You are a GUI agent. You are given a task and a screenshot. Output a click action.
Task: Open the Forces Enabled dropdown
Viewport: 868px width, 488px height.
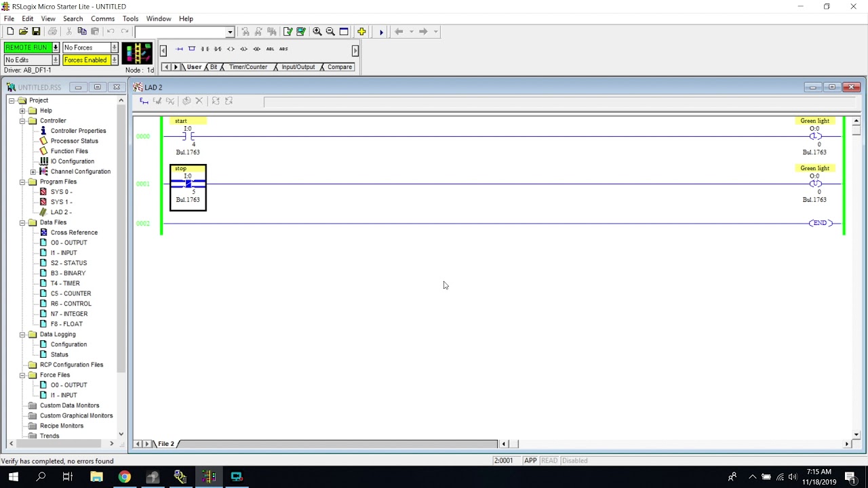coord(115,60)
